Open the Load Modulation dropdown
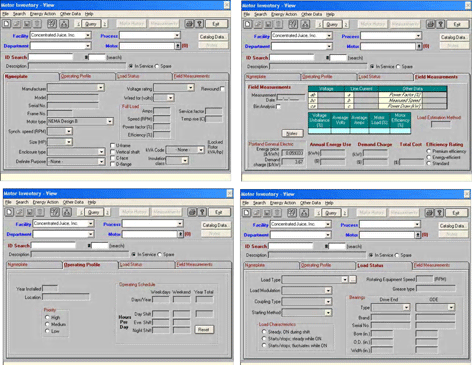This screenshot has height=365, width=472. [328, 291]
